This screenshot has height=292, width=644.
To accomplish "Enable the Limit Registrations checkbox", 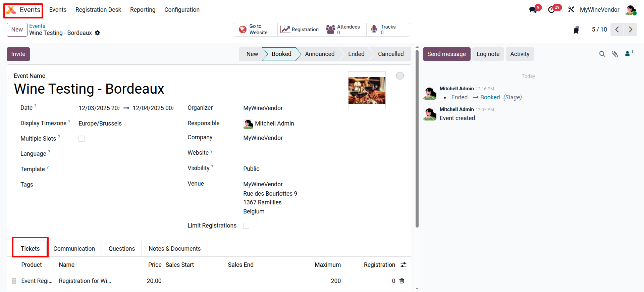I will click(x=246, y=226).
